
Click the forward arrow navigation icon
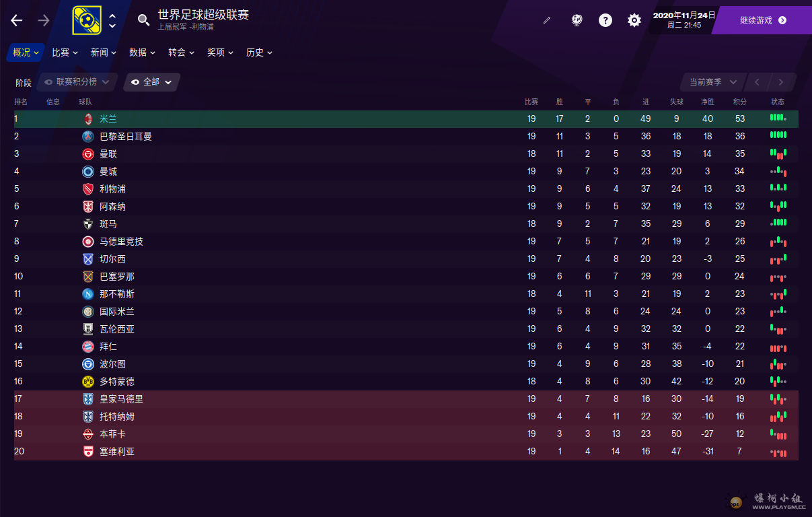pyautogui.click(x=44, y=20)
